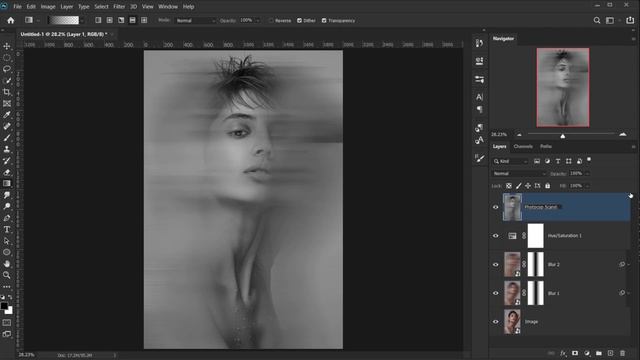Lock all with padlock icon
The height and width of the screenshot is (360, 640).
[547, 186]
